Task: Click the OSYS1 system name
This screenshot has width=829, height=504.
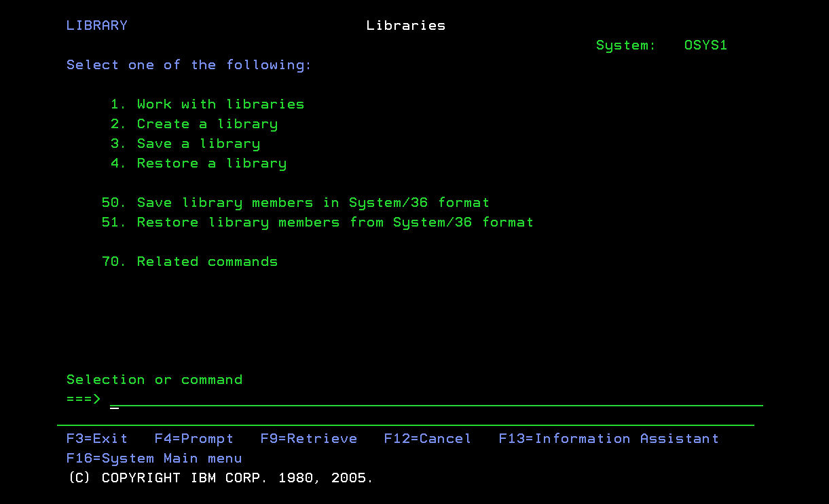Action: click(x=705, y=45)
